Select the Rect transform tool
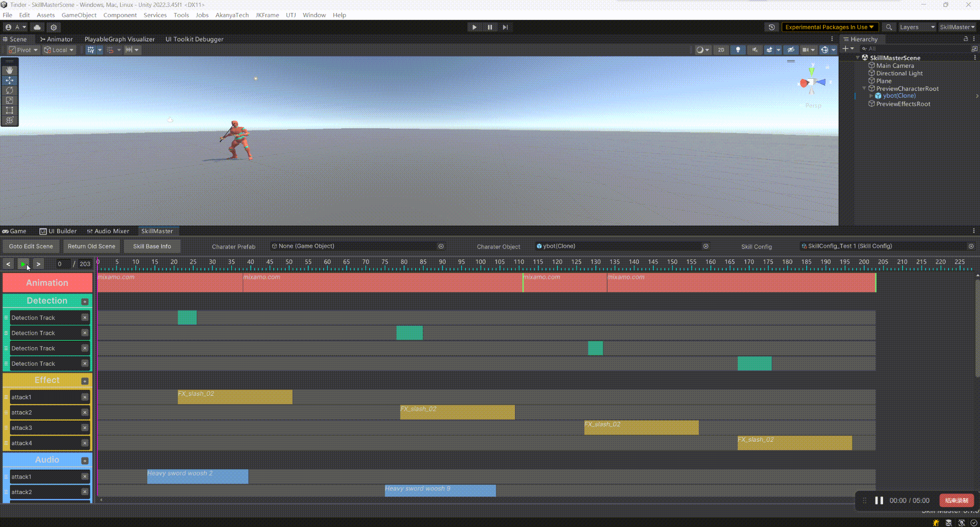This screenshot has width=980, height=527. 9,110
